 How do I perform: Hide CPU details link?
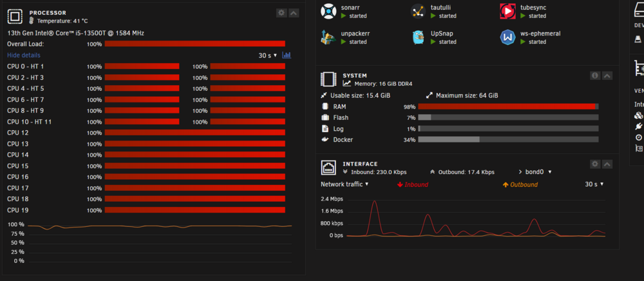point(24,55)
